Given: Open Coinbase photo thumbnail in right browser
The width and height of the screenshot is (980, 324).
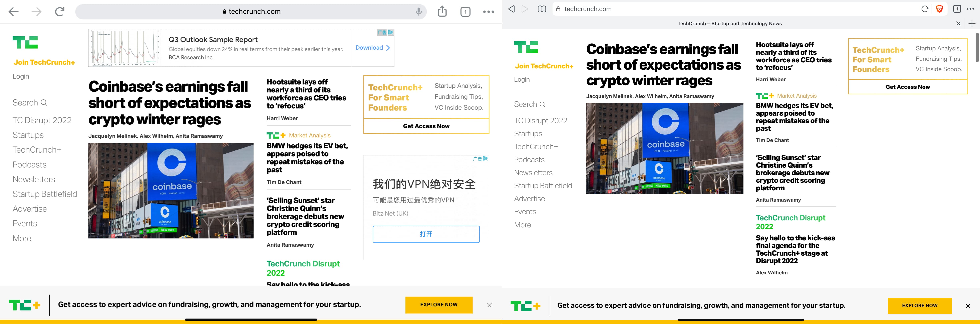Looking at the screenshot, I should (x=665, y=148).
